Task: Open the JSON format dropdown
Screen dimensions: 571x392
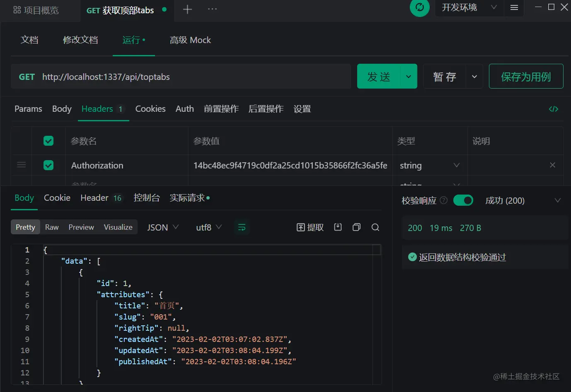Action: coord(163,227)
